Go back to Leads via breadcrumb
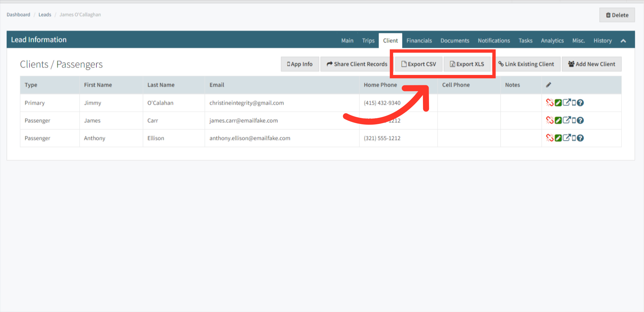 click(x=45, y=14)
